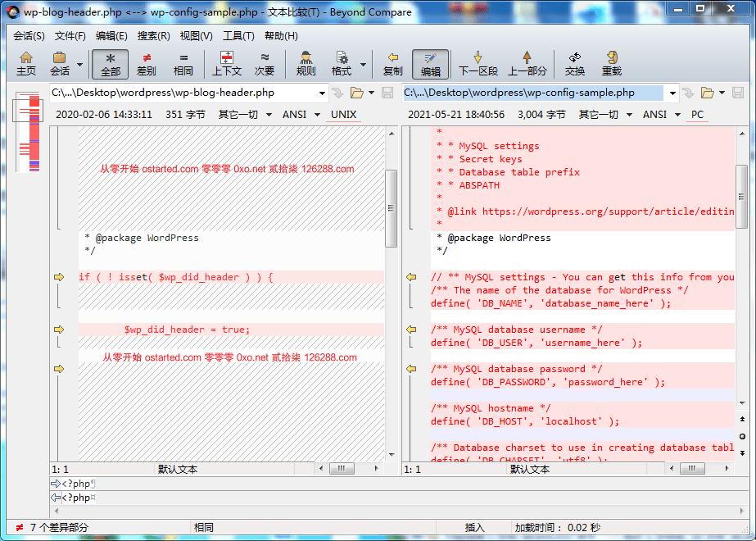The width and height of the screenshot is (756, 541).
Task: Open the 搜索(R) menu
Action: coord(154,36)
